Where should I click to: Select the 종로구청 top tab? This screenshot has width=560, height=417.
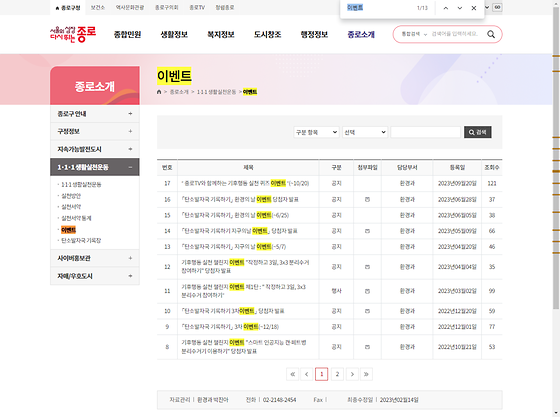click(x=68, y=7)
